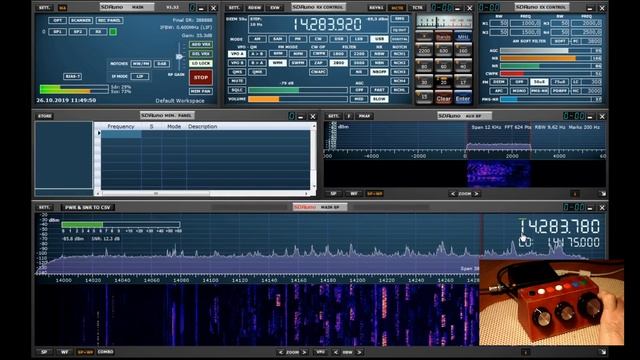Toggle USB demodulation mode
The height and width of the screenshot is (360, 640).
tap(379, 39)
